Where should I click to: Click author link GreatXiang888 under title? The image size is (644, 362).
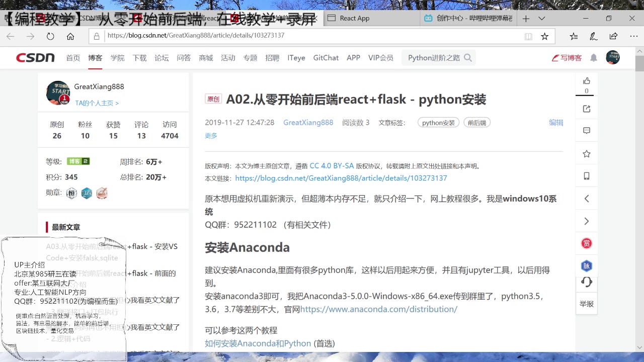308,123
